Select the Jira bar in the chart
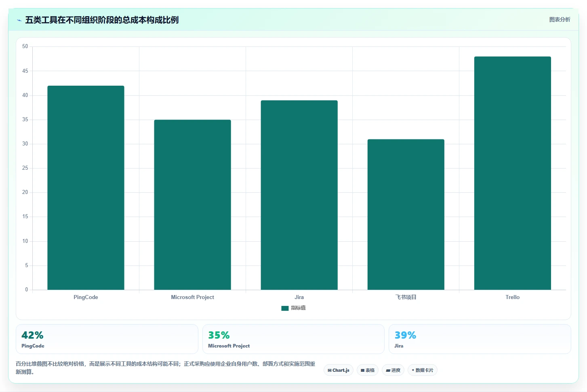Screen dimensions: 587x392 [299, 195]
